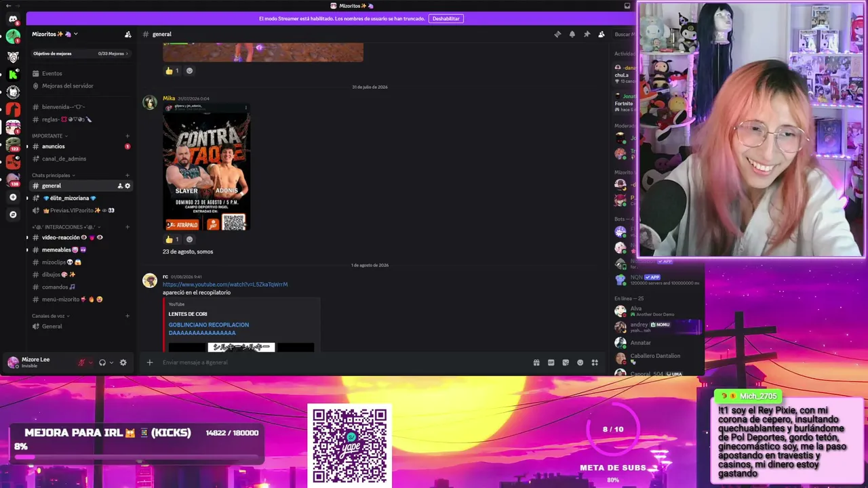
Task: Collapse Chats principales category
Action: pos(53,176)
